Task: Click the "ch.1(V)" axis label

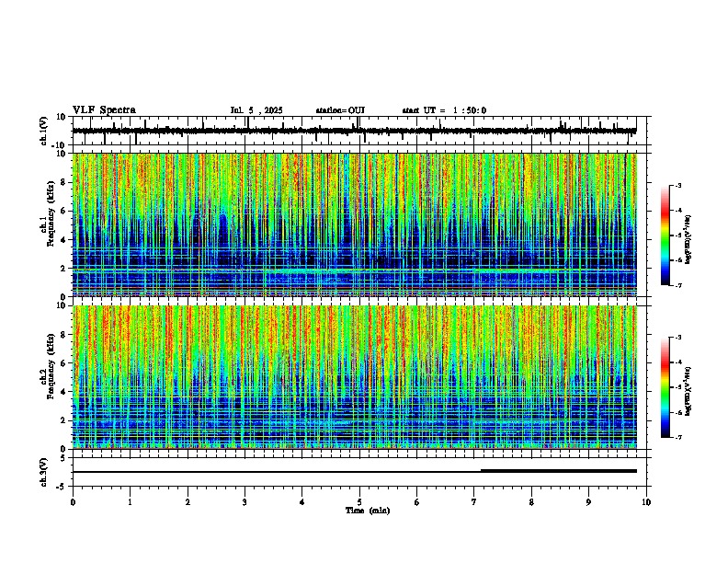Action: point(44,131)
